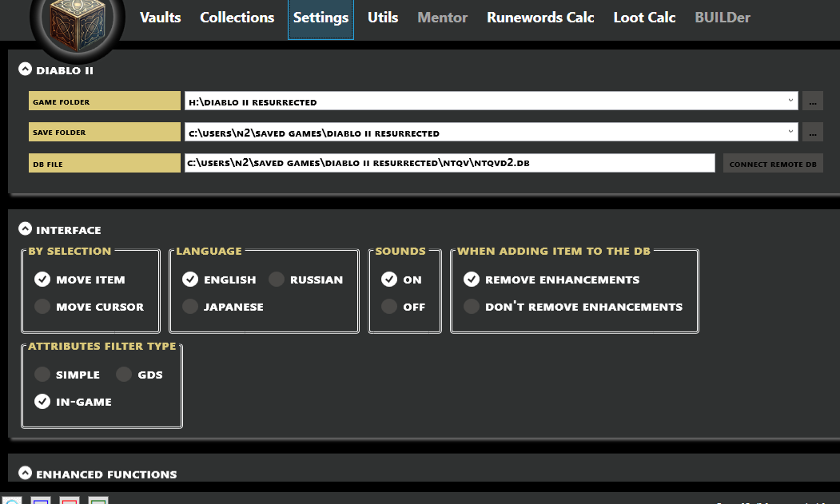Go to the Utils tab
This screenshot has width=840, height=504.
tap(383, 18)
